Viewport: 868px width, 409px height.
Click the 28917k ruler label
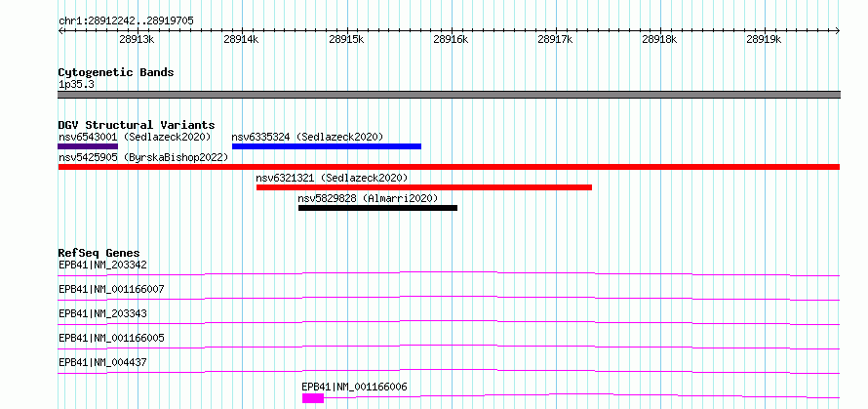[x=555, y=40]
